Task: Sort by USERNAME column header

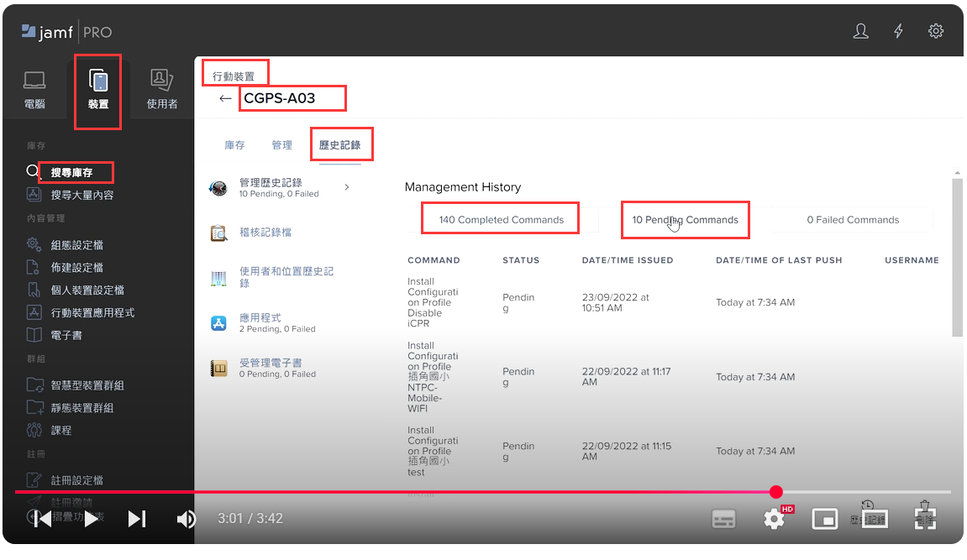Action: (x=912, y=260)
